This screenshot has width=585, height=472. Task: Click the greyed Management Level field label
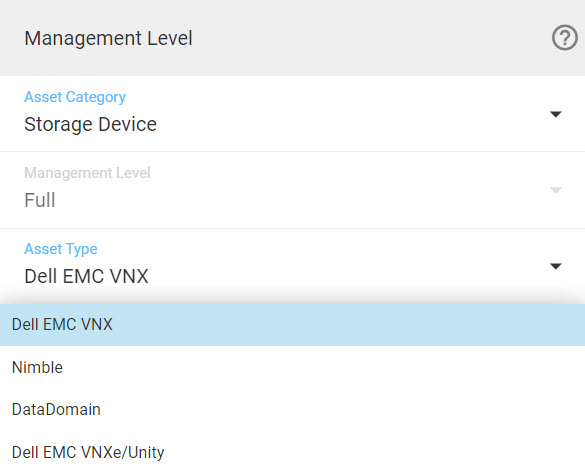pos(87,173)
